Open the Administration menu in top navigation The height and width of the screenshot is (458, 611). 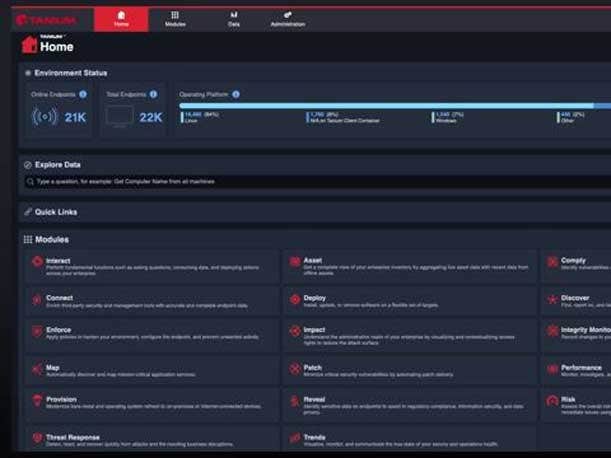pyautogui.click(x=288, y=19)
